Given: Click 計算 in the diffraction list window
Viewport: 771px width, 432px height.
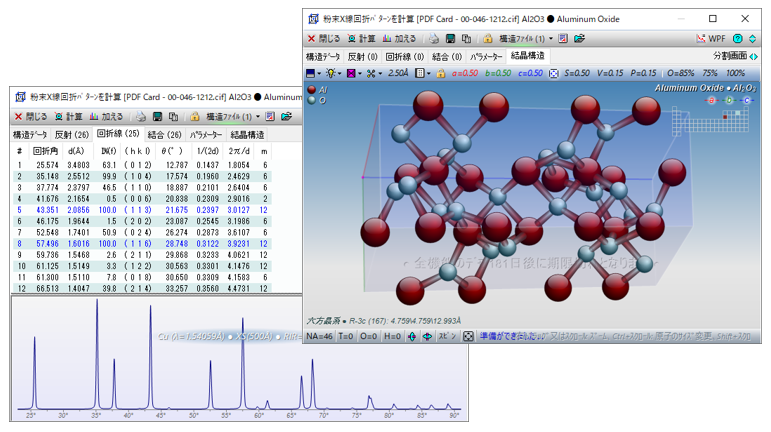Looking at the screenshot, I should [x=68, y=116].
